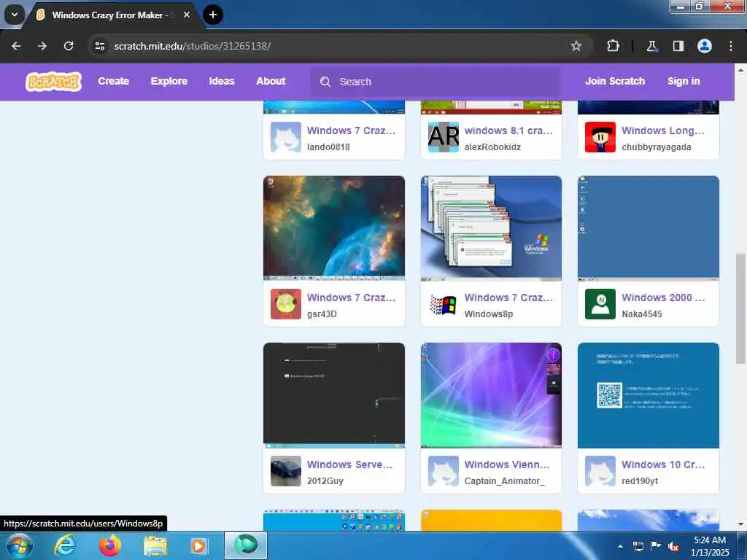
Task: Bookmark this page with the star icon
Action: (x=576, y=46)
